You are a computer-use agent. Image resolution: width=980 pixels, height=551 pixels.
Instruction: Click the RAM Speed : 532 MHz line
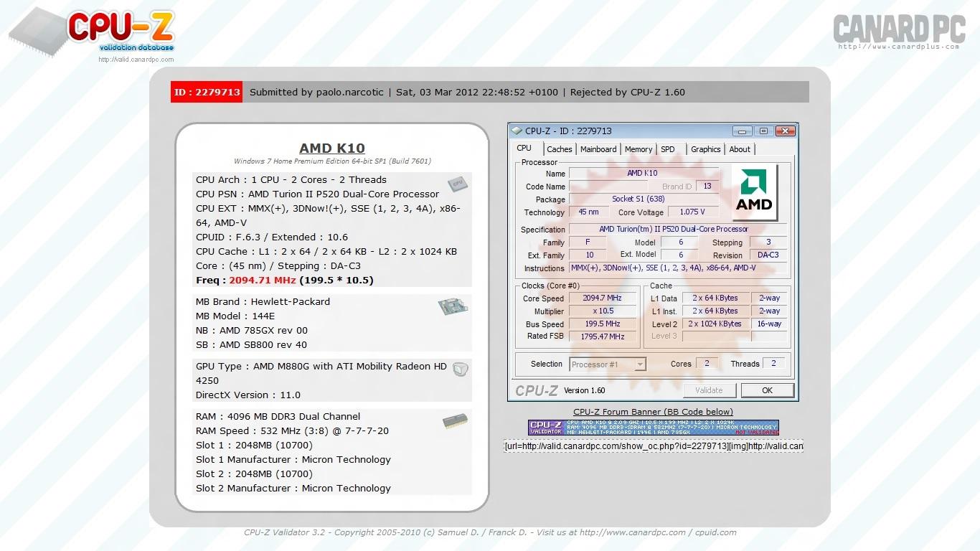pyautogui.click(x=292, y=430)
